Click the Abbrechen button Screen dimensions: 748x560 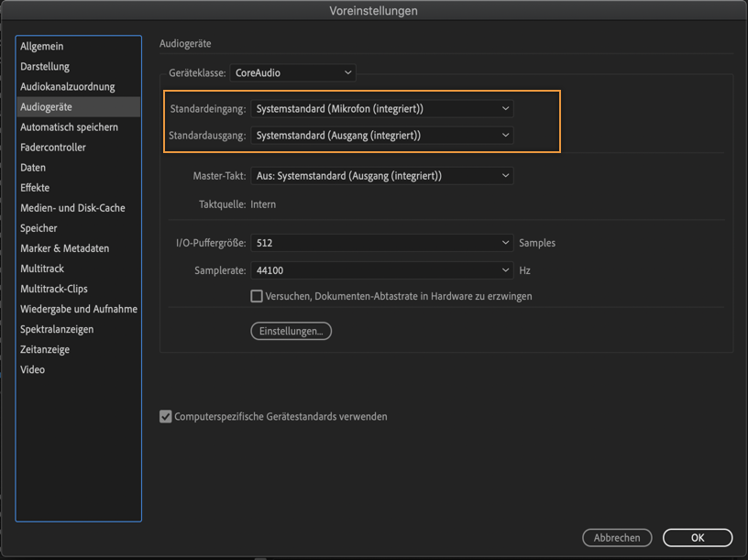pyautogui.click(x=617, y=538)
